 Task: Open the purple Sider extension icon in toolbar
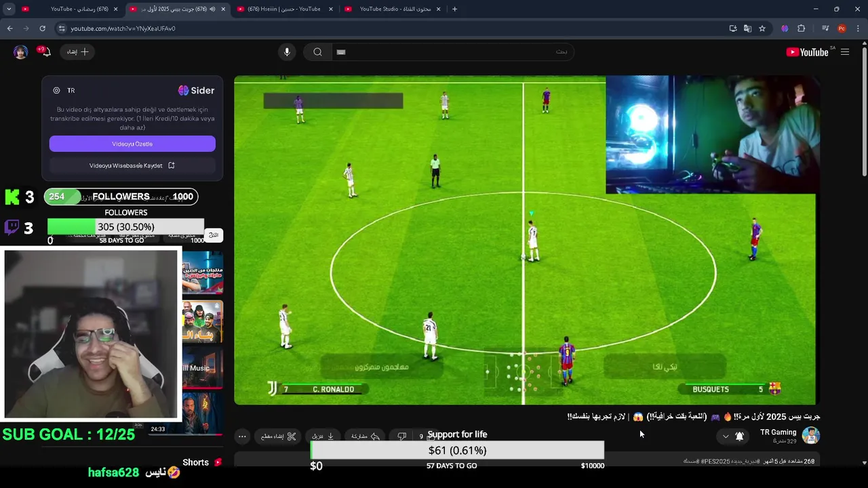pos(785,28)
